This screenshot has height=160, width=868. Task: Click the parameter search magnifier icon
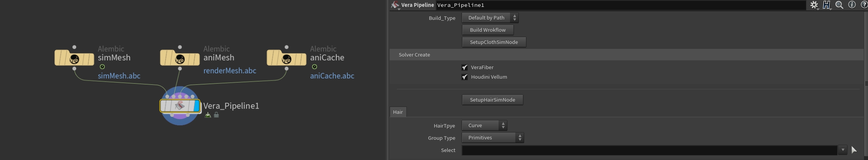(x=839, y=5)
